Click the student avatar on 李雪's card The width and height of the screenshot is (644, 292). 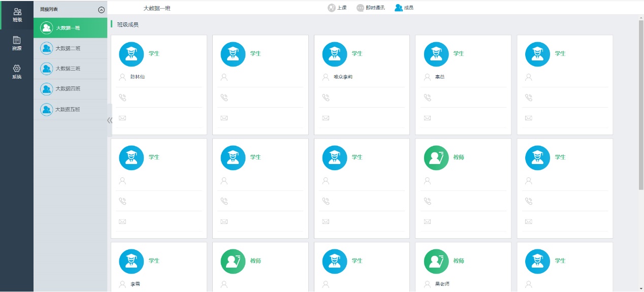point(132,261)
